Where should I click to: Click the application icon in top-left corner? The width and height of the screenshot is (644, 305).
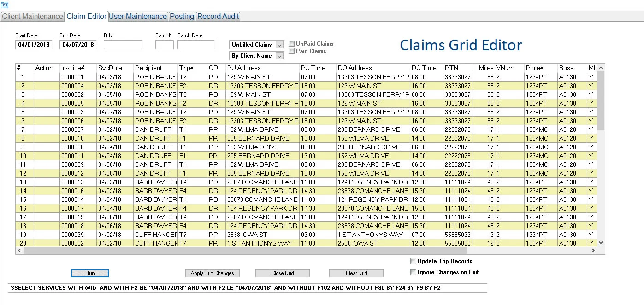(4, 5)
